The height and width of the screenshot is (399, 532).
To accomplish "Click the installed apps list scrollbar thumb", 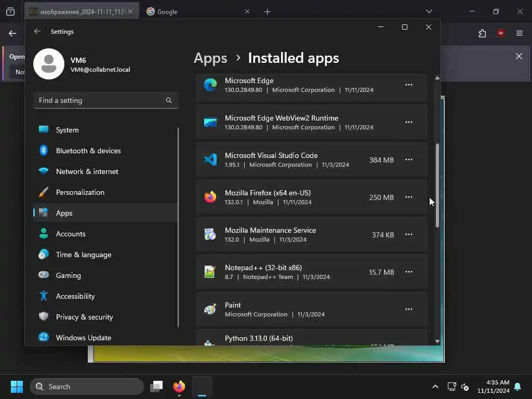I will [437, 185].
